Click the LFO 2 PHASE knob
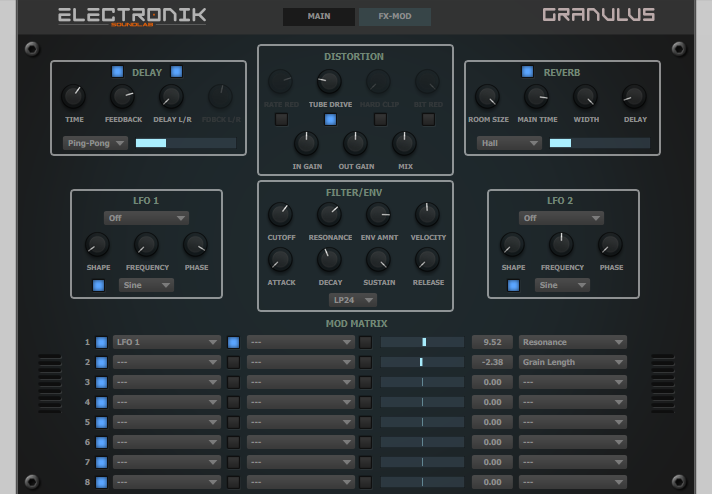Viewport: 712px width, 494px height. 611,245
